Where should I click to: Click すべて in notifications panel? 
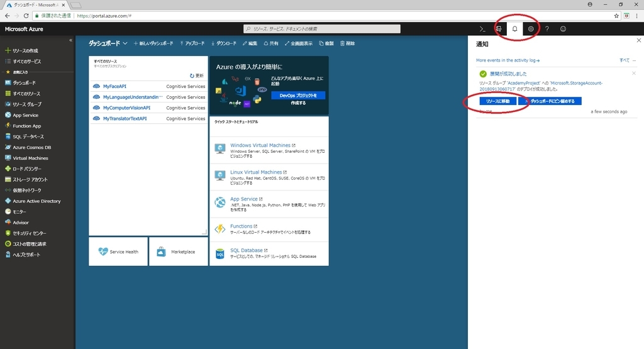[x=625, y=60]
